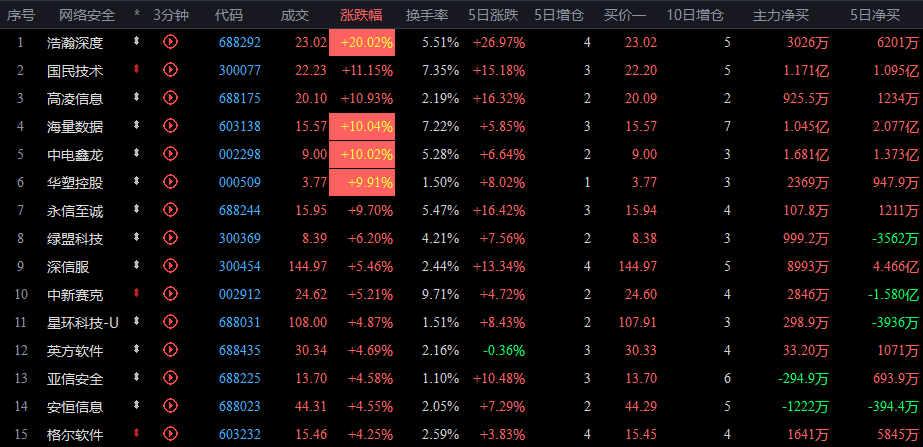
Task: Open stock code 300454
Action: (240, 266)
